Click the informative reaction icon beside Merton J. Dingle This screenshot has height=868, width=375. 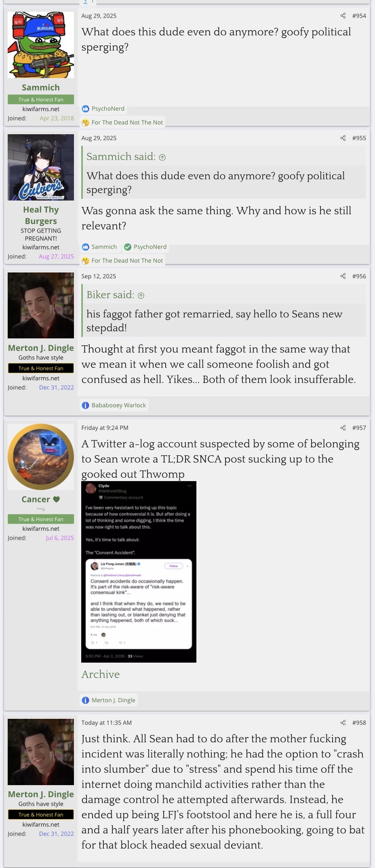tap(86, 700)
